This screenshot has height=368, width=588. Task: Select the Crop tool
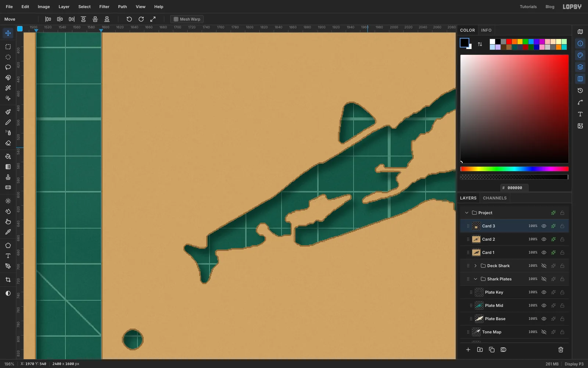[x=8, y=280]
